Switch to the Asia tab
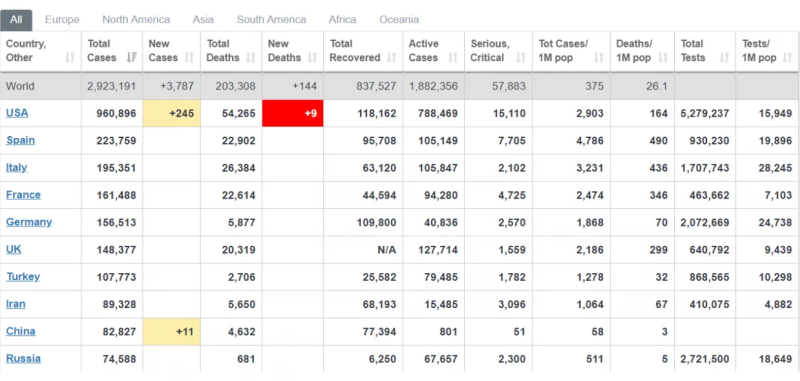 203,20
